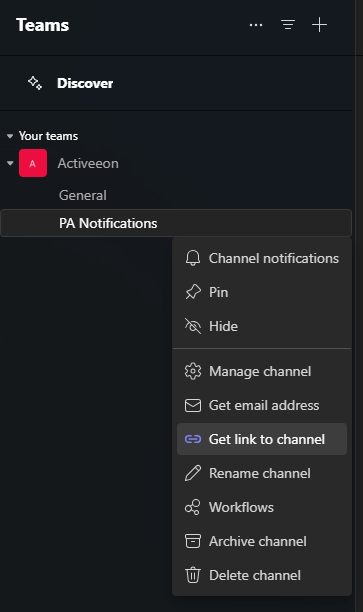363x612 pixels.
Task: Click the bell icon for channel notifications
Action: 193,258
